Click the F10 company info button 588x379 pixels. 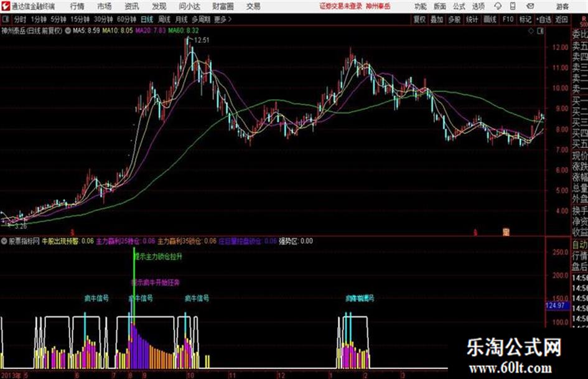[x=508, y=19]
